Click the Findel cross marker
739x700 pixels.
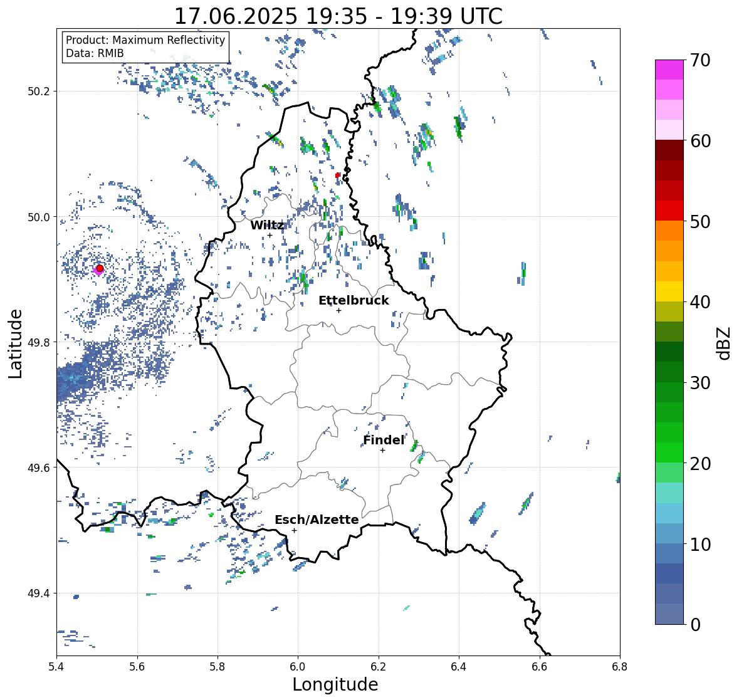coord(383,451)
